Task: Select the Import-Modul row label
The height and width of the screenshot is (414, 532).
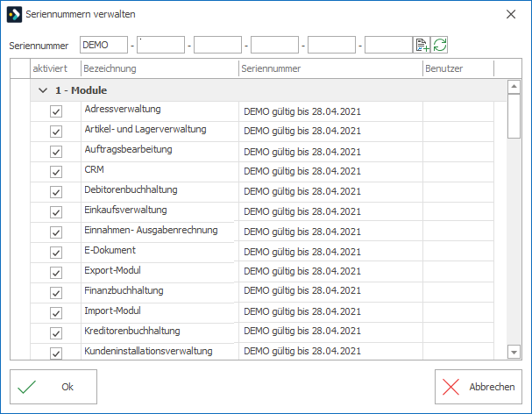Action: [112, 310]
